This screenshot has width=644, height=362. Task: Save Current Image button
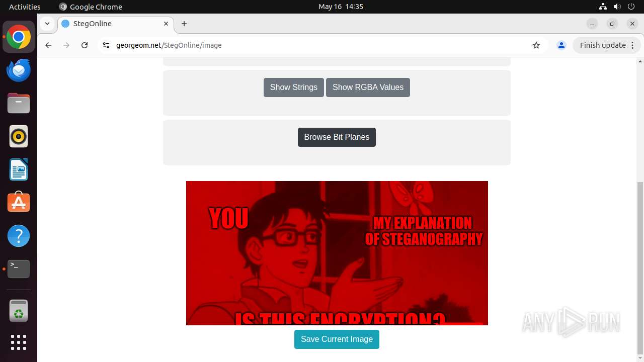(x=337, y=339)
